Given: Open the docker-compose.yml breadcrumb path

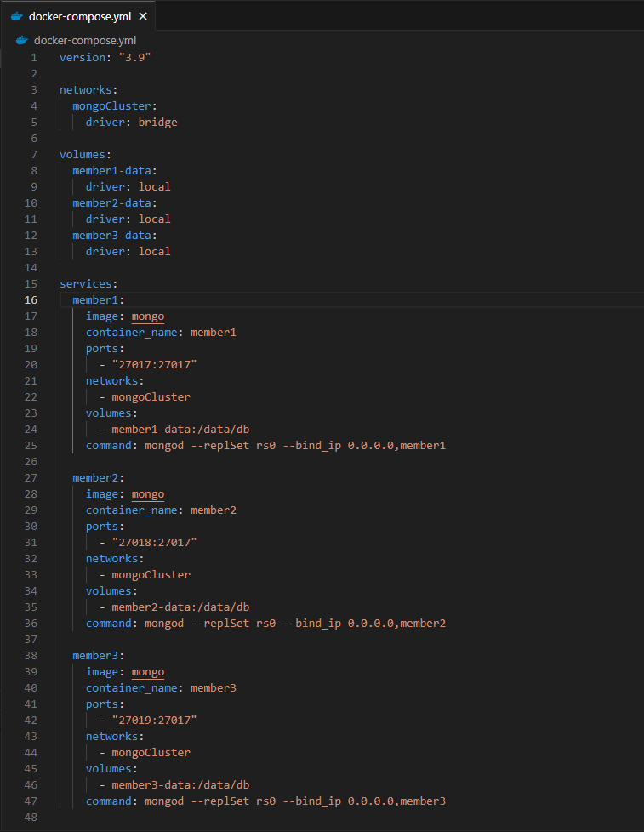Looking at the screenshot, I should [x=85, y=40].
